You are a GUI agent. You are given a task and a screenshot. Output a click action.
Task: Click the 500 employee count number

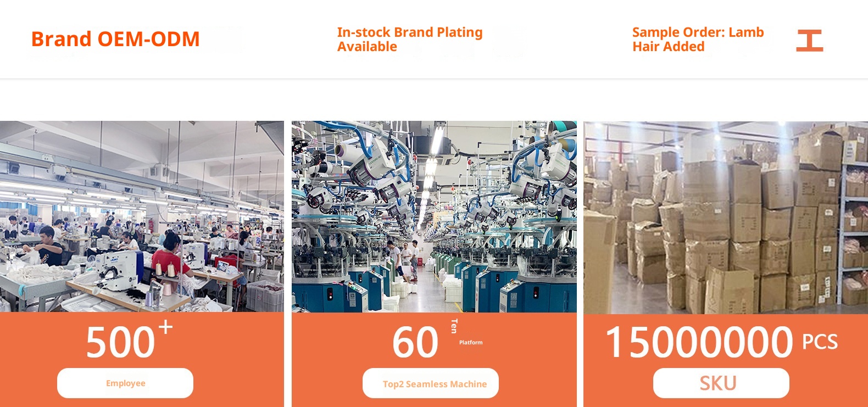[x=120, y=343]
